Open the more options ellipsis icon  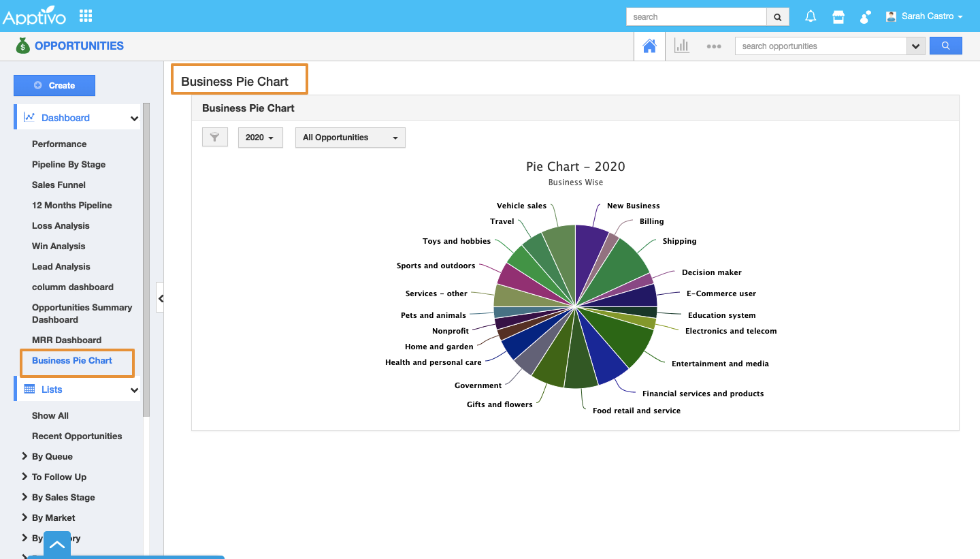(713, 46)
